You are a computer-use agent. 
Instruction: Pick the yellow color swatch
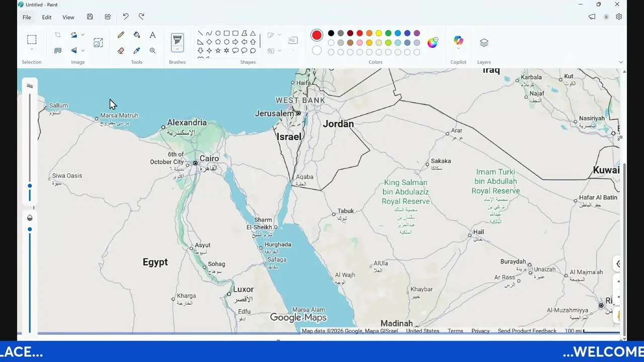coord(379,33)
